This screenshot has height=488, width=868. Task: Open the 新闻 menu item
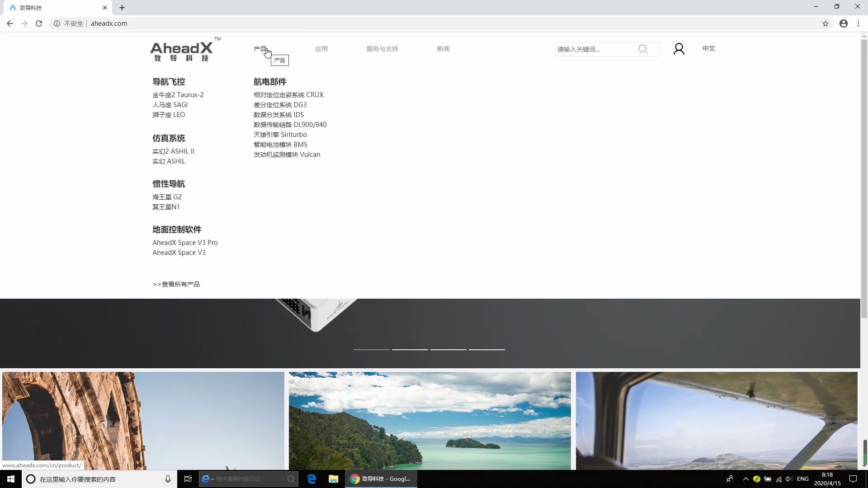(443, 49)
